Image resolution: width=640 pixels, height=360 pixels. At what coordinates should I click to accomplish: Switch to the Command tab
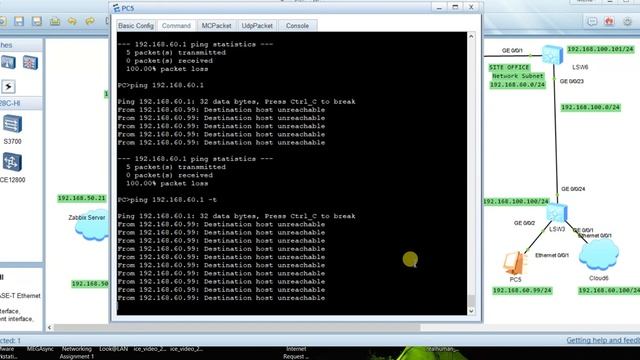[x=176, y=26]
